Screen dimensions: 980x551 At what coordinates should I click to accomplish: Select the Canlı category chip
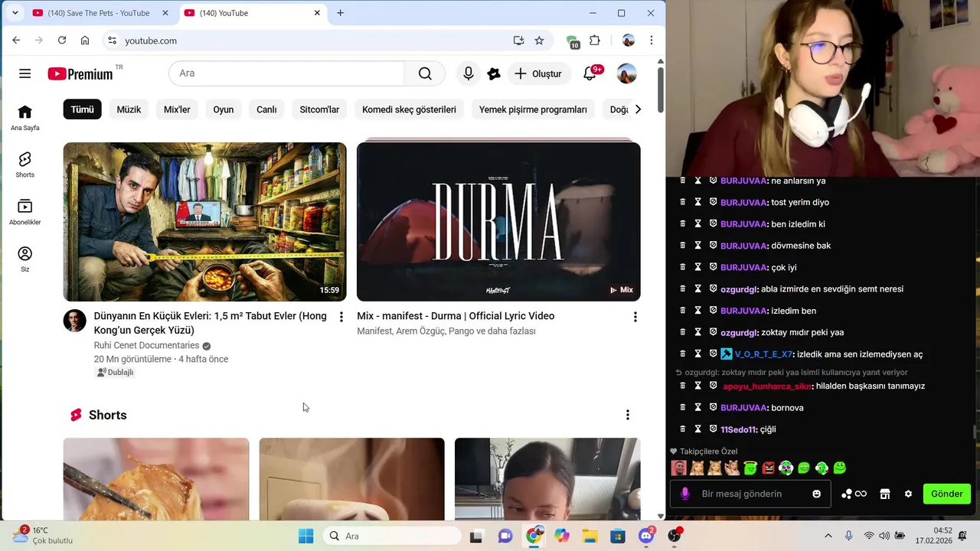point(266,109)
